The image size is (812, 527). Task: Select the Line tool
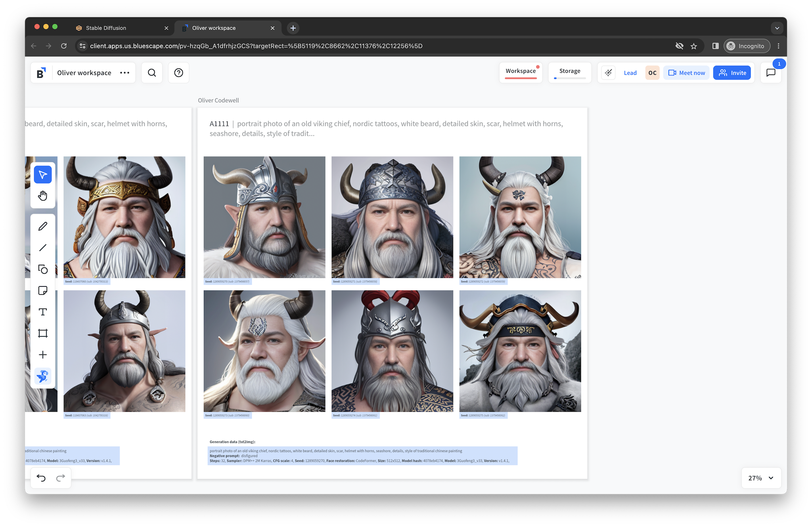(x=43, y=248)
